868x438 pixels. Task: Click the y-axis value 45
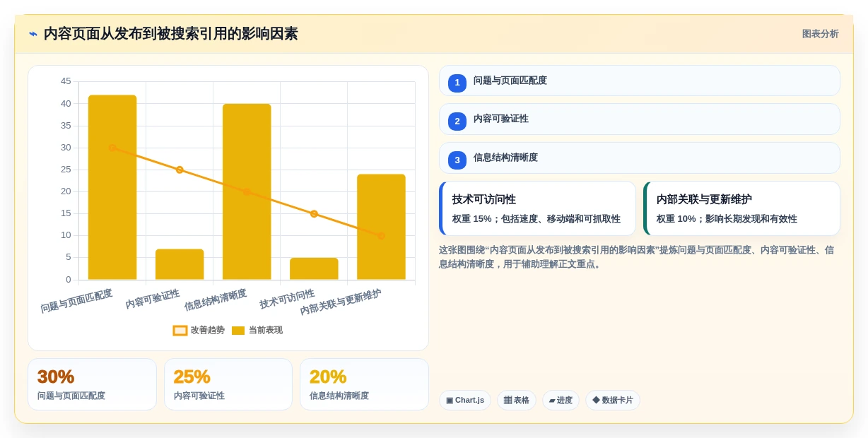[x=66, y=81]
